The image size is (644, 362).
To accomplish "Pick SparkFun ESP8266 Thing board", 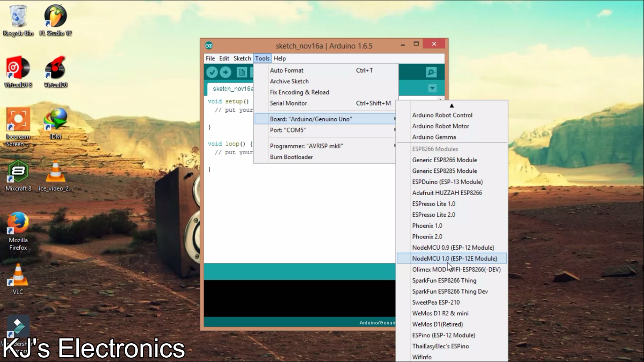I will click(452, 280).
